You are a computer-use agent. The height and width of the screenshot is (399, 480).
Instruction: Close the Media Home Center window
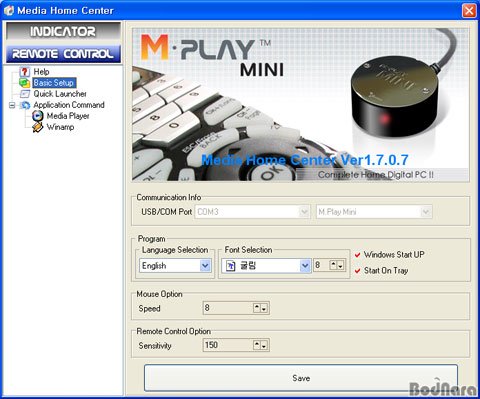point(469,11)
